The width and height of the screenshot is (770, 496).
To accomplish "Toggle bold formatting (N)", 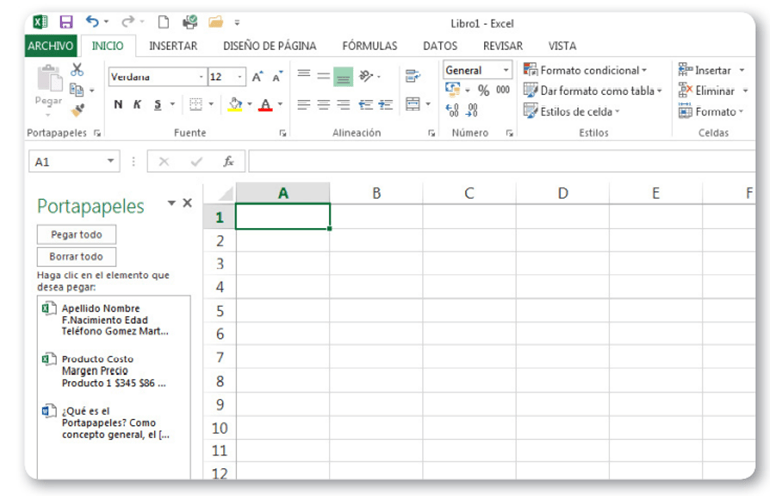I will click(118, 104).
